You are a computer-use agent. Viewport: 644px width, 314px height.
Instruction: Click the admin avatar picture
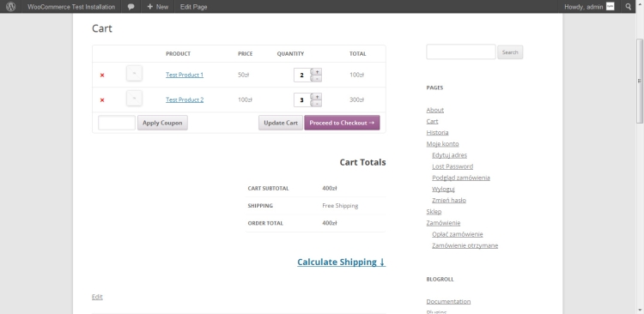pyautogui.click(x=611, y=7)
